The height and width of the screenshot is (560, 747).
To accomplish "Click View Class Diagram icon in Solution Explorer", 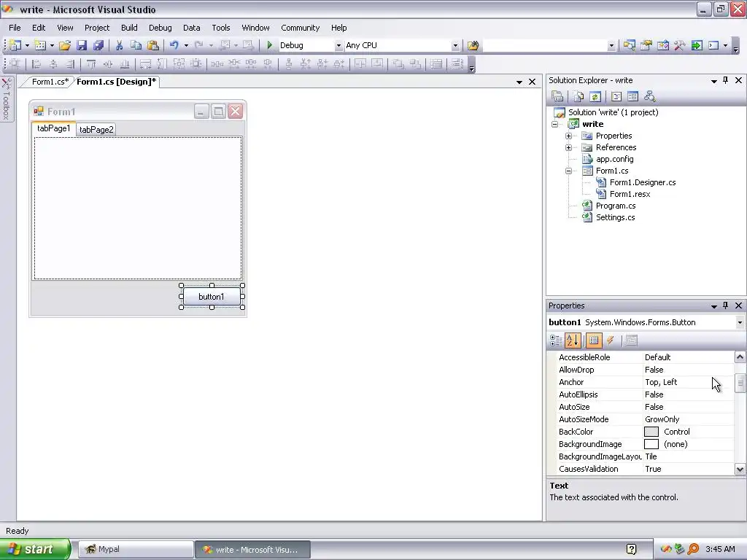I will click(649, 97).
